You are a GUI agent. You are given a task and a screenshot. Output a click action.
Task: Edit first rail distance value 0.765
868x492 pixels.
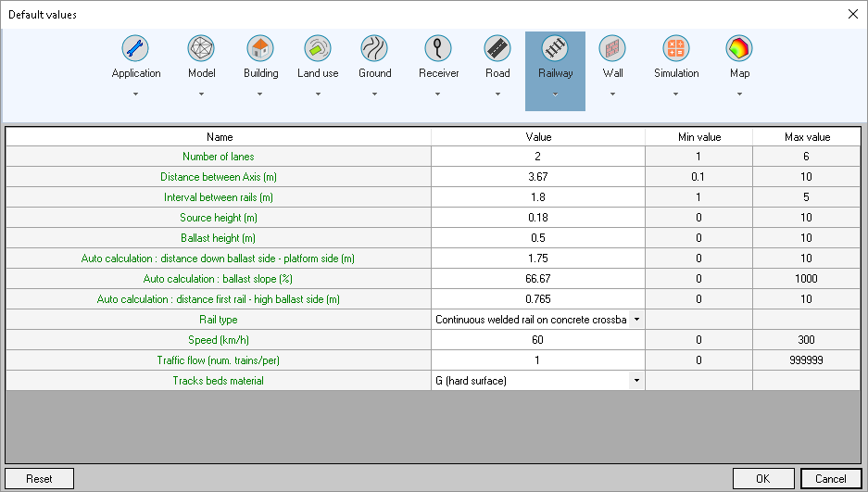tap(538, 299)
